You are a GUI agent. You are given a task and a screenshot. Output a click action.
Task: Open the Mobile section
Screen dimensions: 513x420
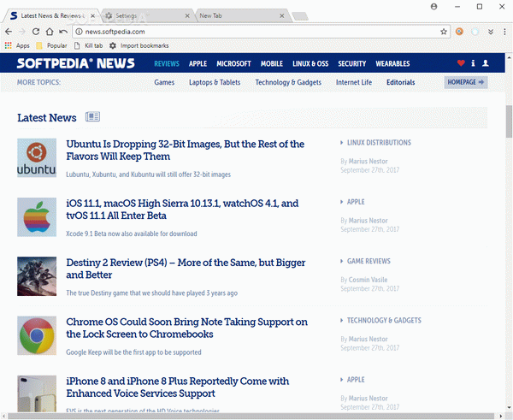(272, 63)
